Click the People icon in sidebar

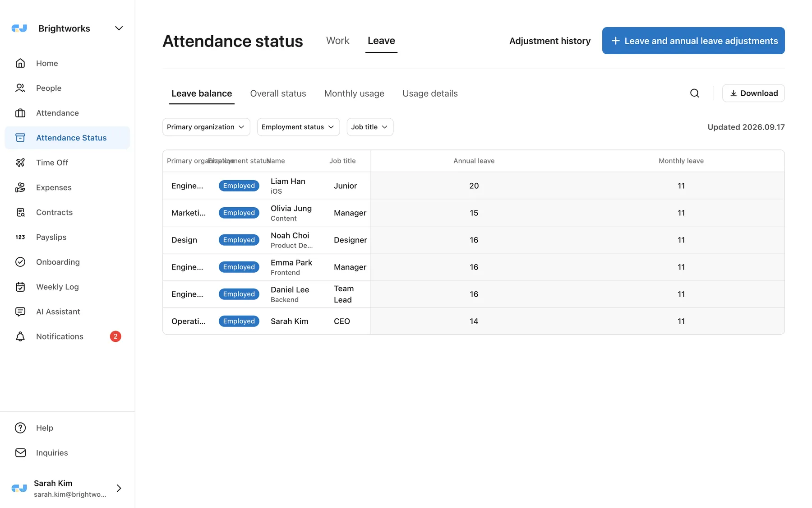click(20, 88)
